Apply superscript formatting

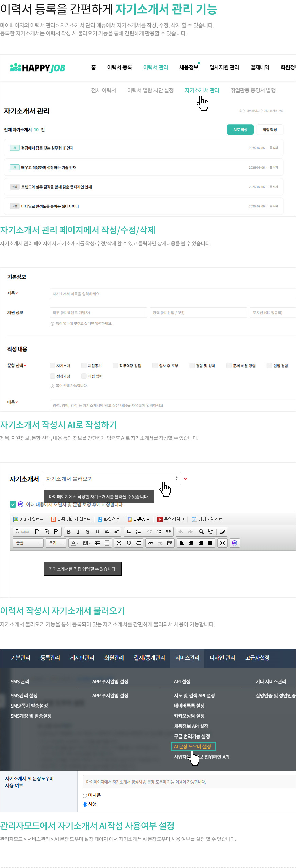point(116,532)
